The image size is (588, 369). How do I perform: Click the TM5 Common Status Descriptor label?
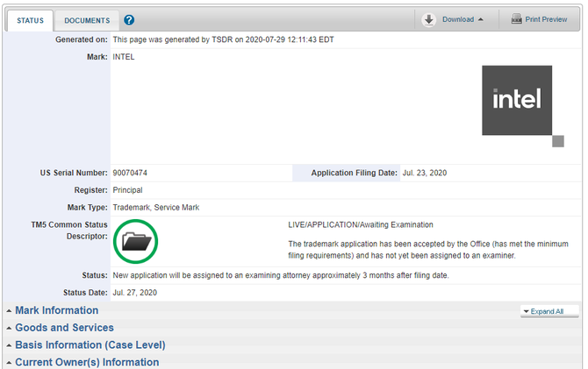[x=69, y=231]
